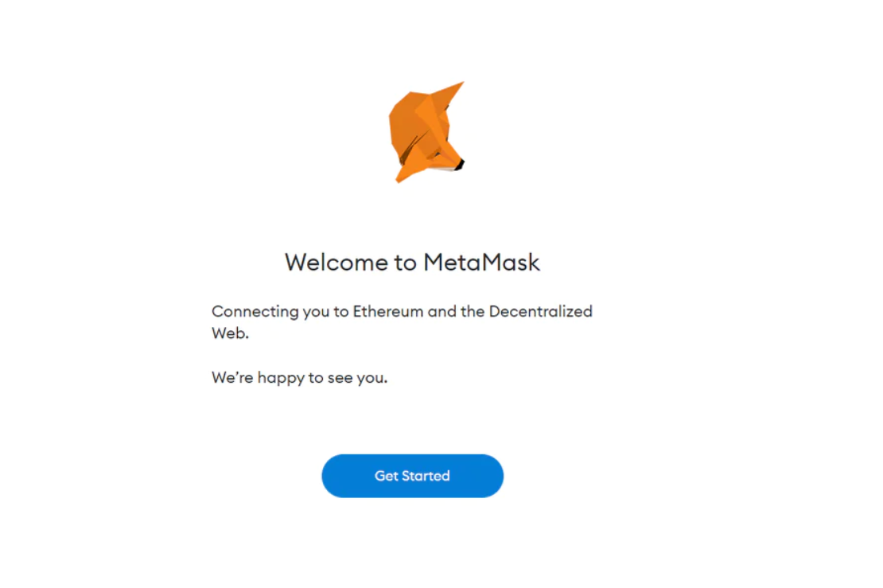This screenshot has width=883, height=588.
Task: Click the Get Started button
Action: tap(412, 476)
